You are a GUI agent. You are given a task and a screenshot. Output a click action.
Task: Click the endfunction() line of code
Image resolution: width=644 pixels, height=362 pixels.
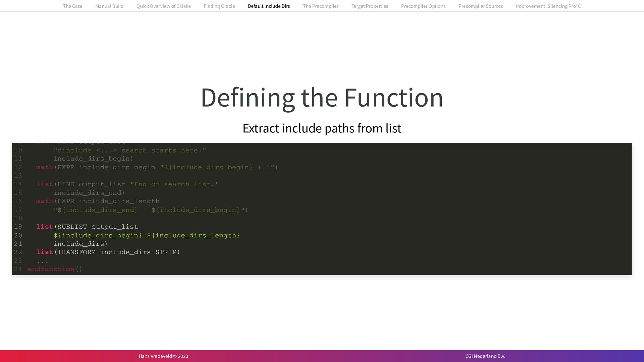(x=55, y=269)
